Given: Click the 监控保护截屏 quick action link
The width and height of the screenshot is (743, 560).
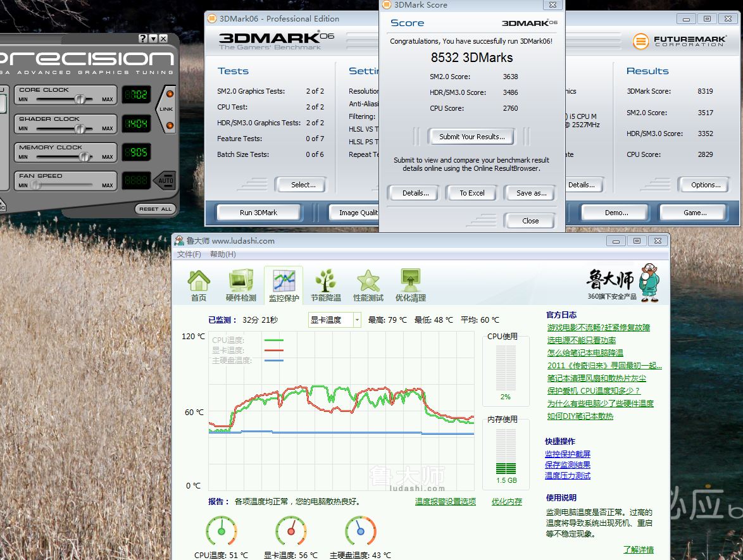Looking at the screenshot, I should (568, 454).
